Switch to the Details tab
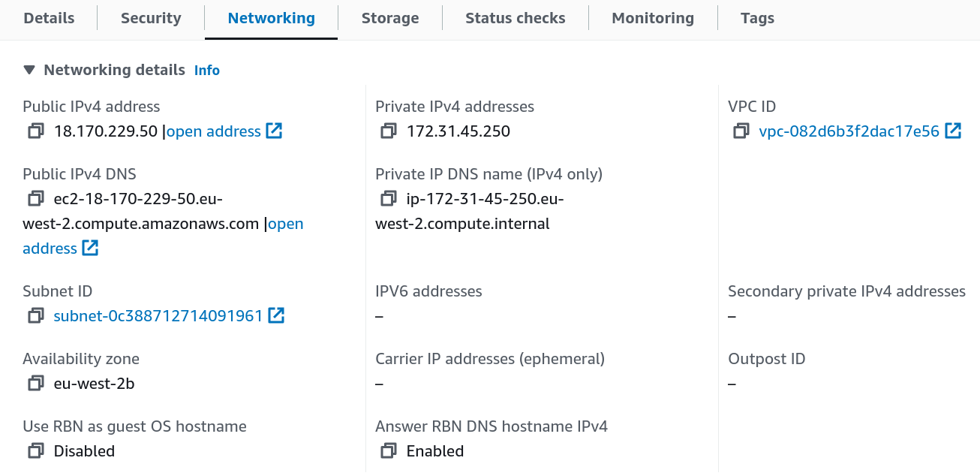The height and width of the screenshot is (476, 980). coord(48,18)
